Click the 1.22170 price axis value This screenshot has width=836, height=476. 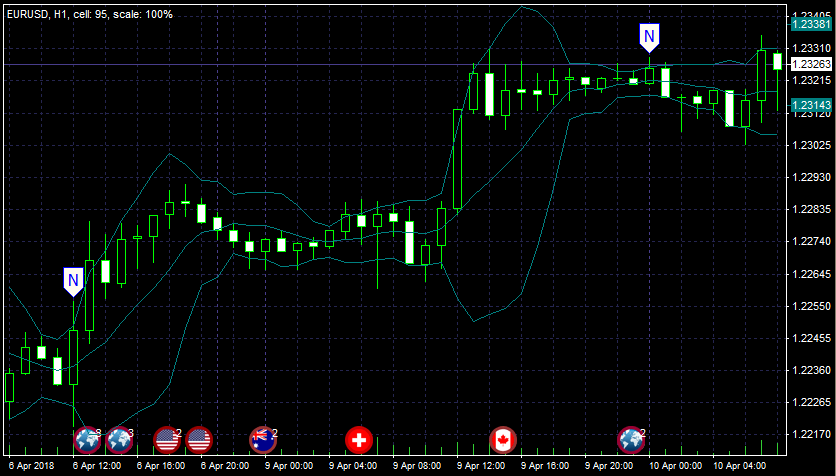[811, 435]
